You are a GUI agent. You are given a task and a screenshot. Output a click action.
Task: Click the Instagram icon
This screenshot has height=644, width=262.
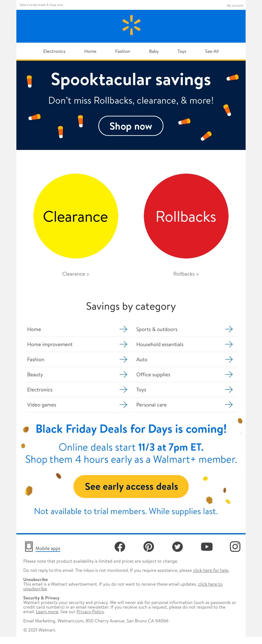235,547
